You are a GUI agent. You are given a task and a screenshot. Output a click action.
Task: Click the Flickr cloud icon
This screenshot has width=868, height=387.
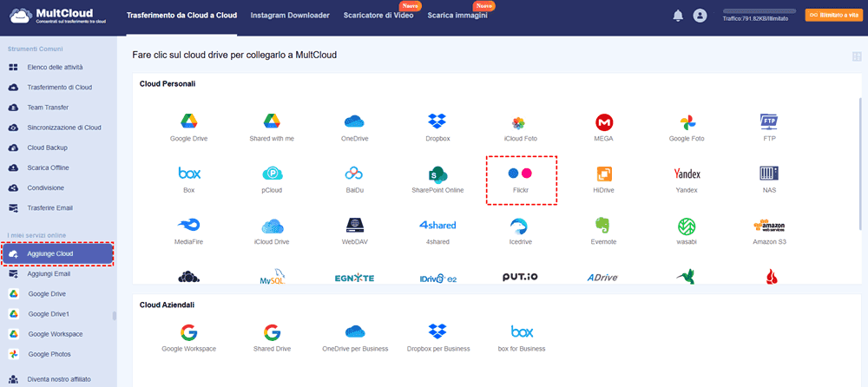click(x=520, y=174)
